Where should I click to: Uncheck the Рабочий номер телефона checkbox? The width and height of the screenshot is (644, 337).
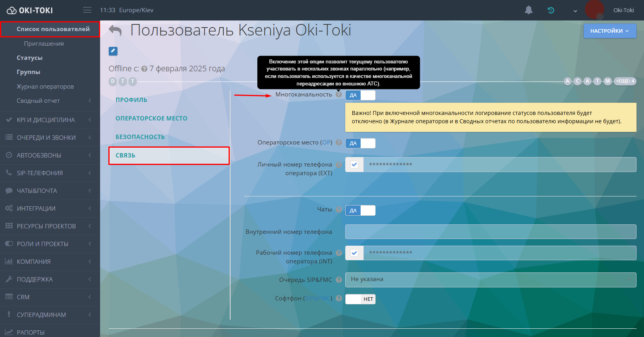(354, 253)
